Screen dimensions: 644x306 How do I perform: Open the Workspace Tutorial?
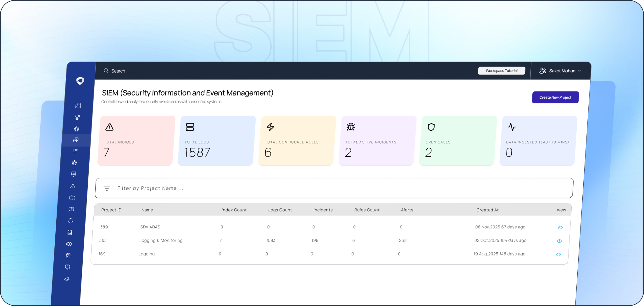point(502,70)
